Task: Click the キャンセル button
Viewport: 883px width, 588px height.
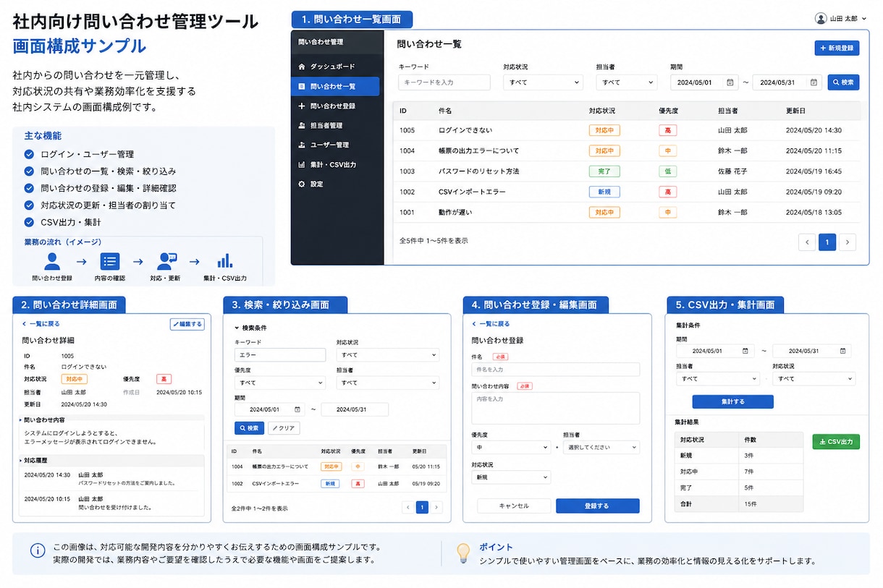Action: point(514,506)
